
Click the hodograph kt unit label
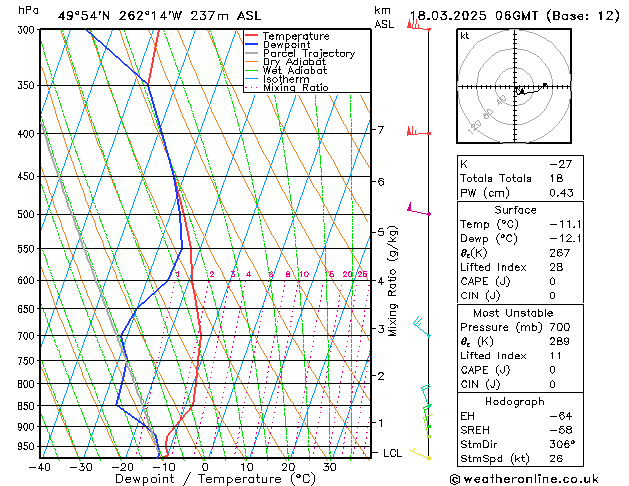464,35
